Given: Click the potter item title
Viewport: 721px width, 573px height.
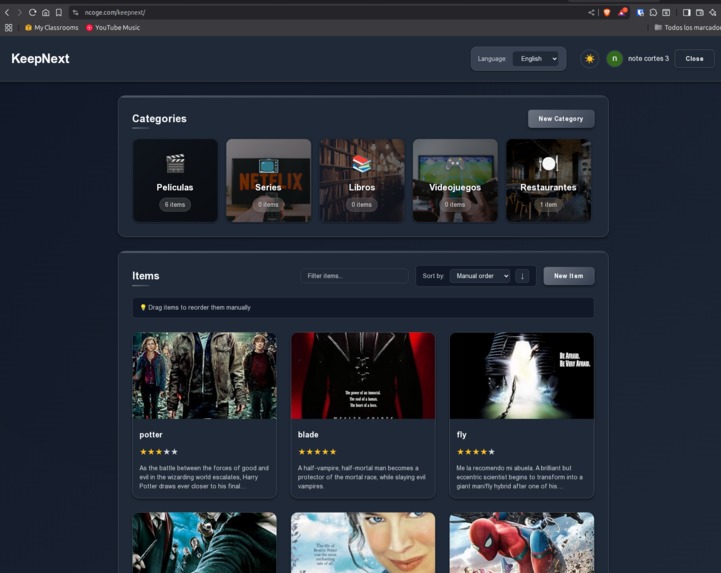Looking at the screenshot, I should [x=151, y=435].
